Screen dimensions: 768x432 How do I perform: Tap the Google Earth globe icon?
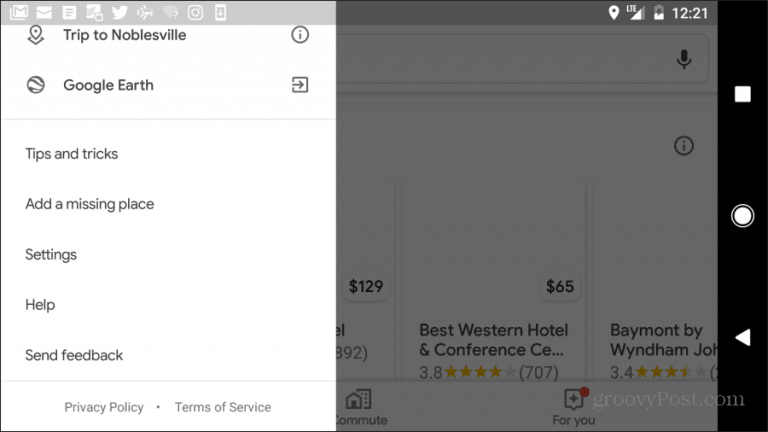click(36, 85)
